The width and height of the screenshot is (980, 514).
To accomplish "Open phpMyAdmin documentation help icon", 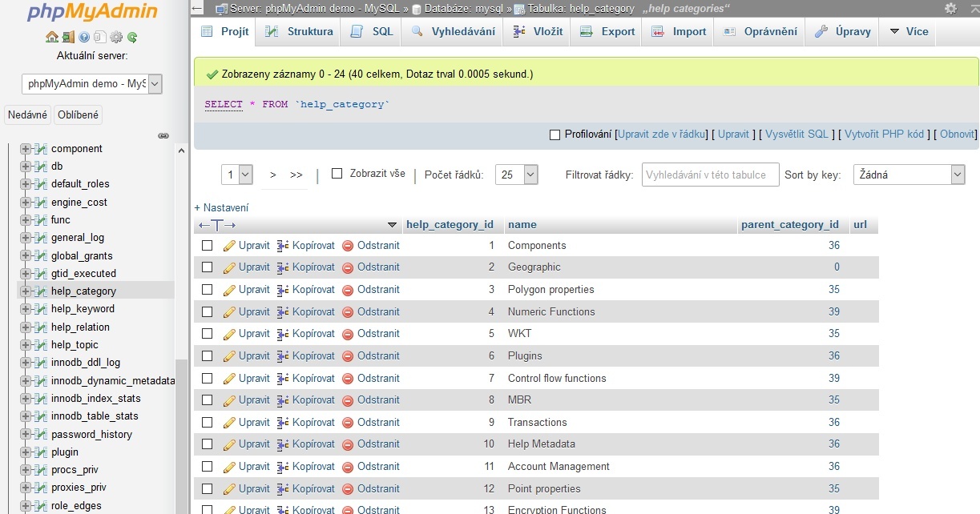I will (84, 37).
